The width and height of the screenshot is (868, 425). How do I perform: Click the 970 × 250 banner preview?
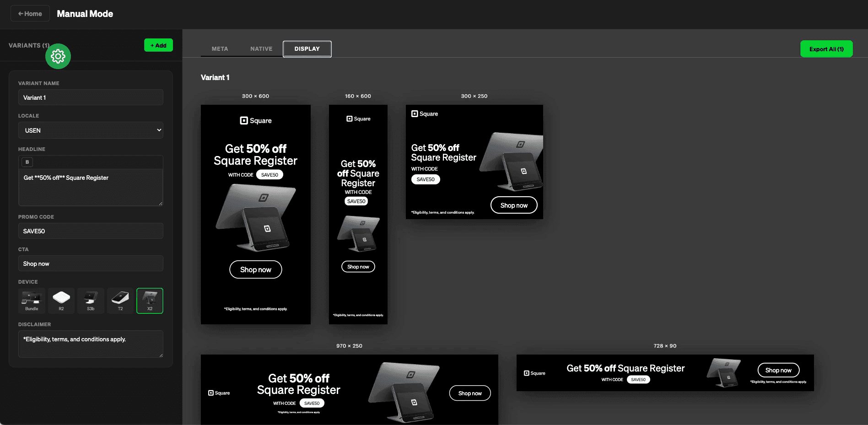click(350, 390)
